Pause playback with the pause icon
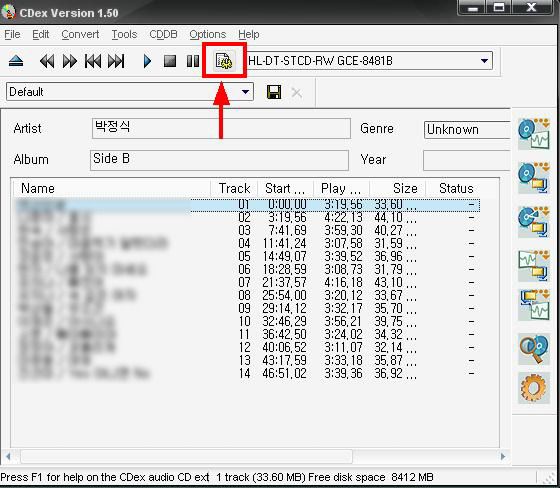 coord(193,61)
